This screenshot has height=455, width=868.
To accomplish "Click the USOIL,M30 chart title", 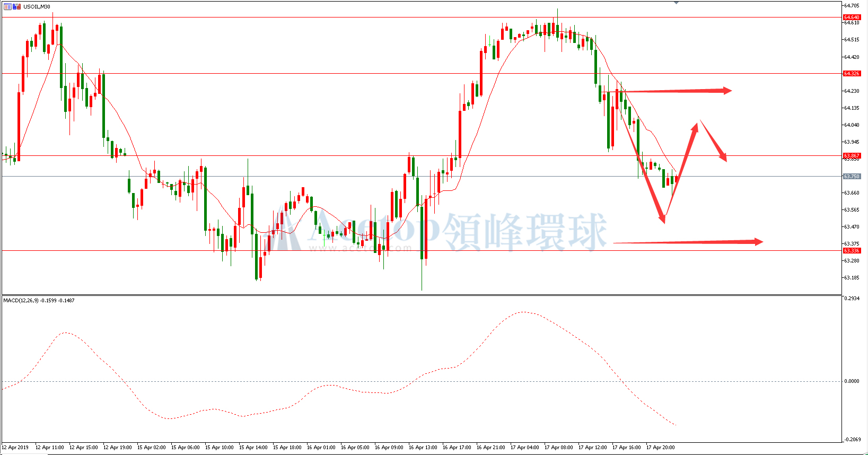I will click(37, 6).
